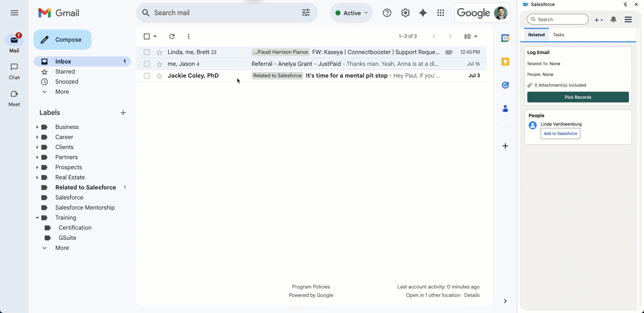
Task: Click attachment paperclip on Kaseya email
Action: pyautogui.click(x=449, y=52)
